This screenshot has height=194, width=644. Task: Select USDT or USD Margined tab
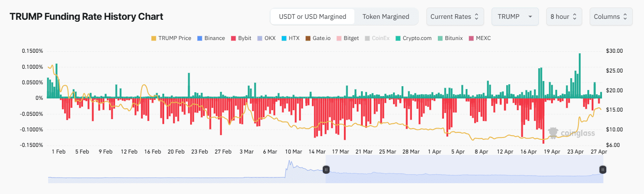pyautogui.click(x=312, y=16)
